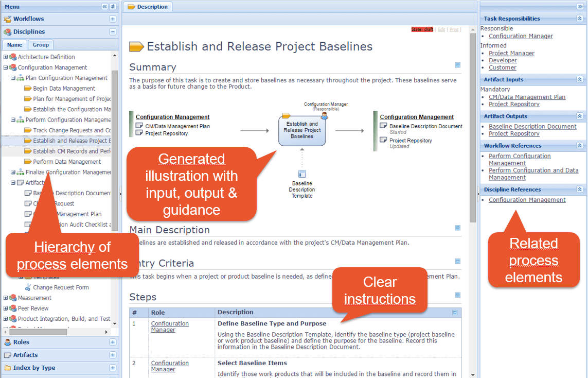Click Product Integration, Build, and Test icon
Viewport: 588px width, 378px height.
point(13,319)
